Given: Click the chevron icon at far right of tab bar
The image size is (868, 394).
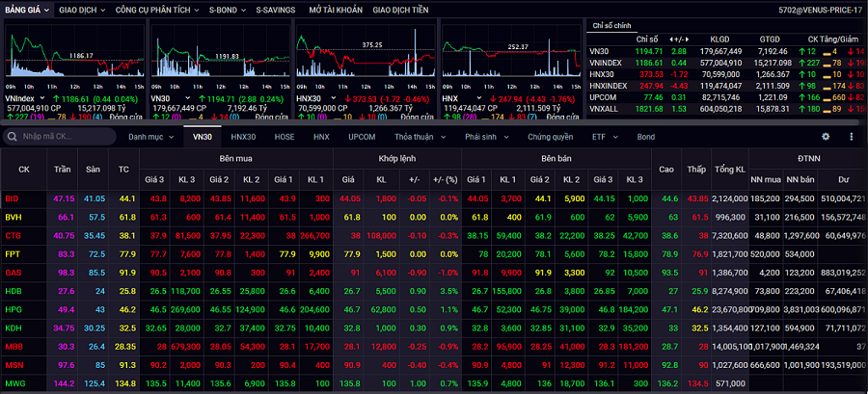Looking at the screenshot, I should 851,137.
